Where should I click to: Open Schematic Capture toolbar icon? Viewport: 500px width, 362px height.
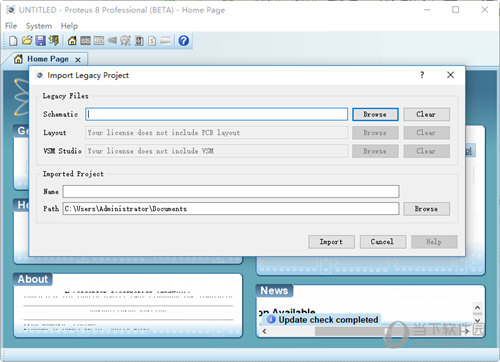point(85,41)
